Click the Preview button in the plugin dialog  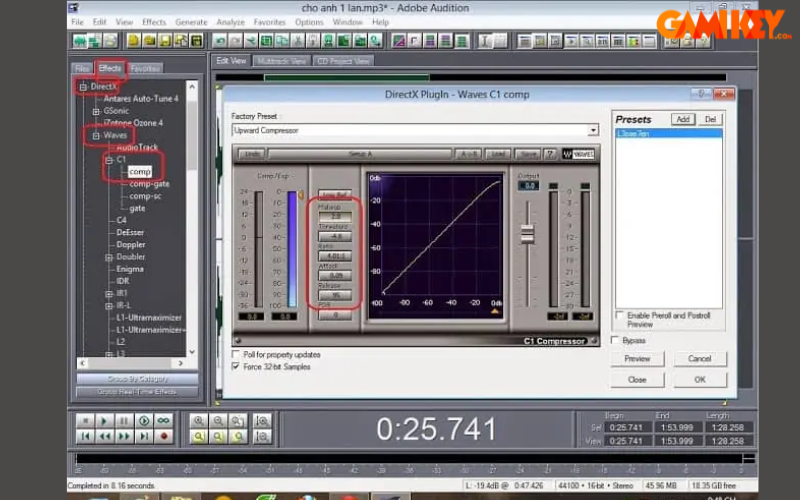637,359
